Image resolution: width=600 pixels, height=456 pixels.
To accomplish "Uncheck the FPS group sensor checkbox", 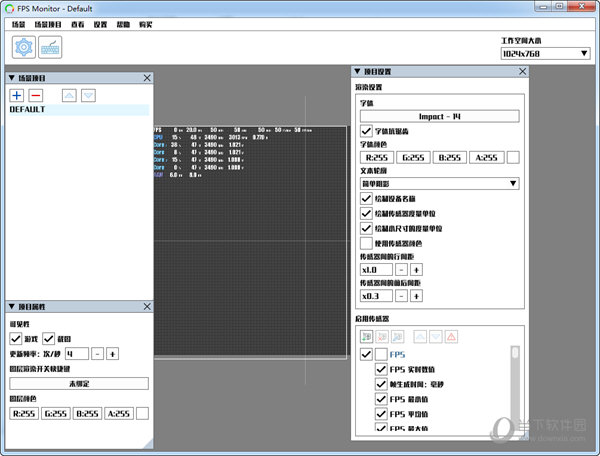I will coord(366,354).
